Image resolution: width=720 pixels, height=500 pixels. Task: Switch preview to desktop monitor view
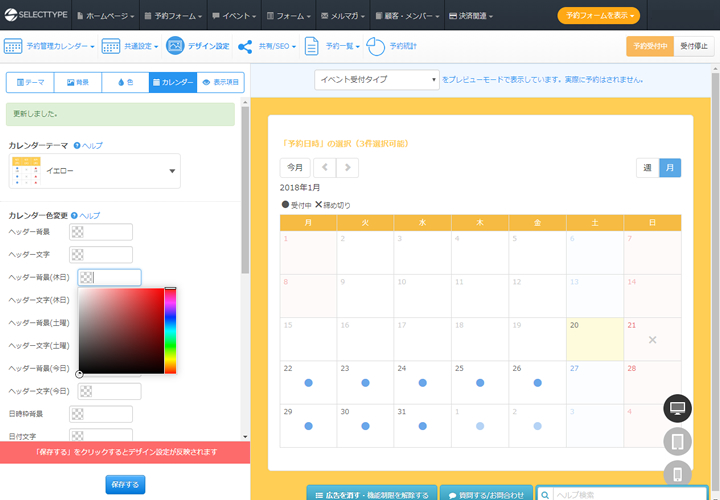677,408
